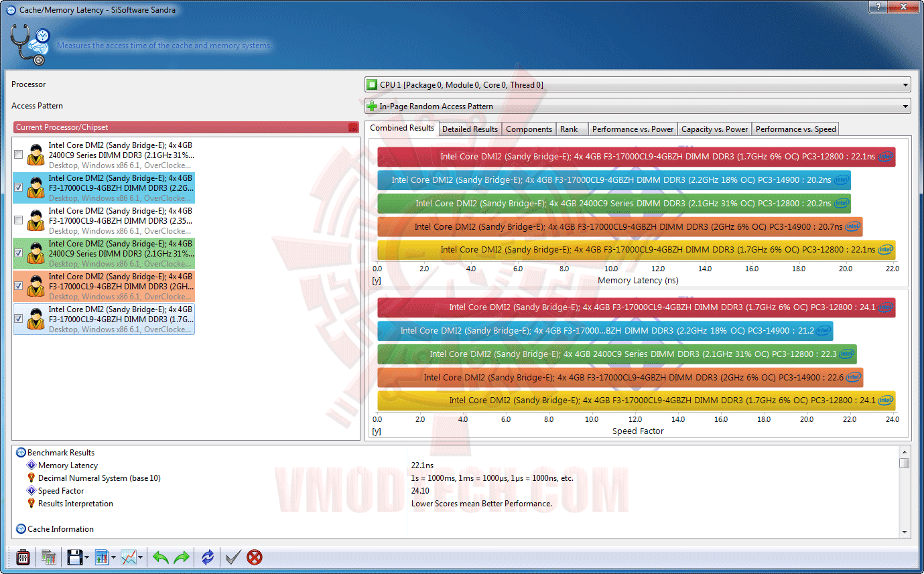Click the green plus icon in Access Pattern field
This screenshot has width=924, height=574.
click(x=372, y=106)
